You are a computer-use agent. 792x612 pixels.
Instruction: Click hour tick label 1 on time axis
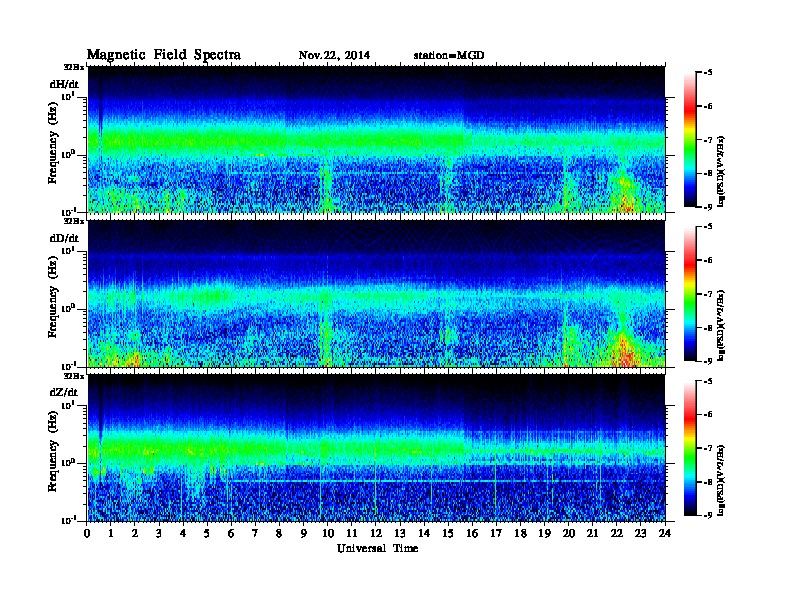pos(111,533)
